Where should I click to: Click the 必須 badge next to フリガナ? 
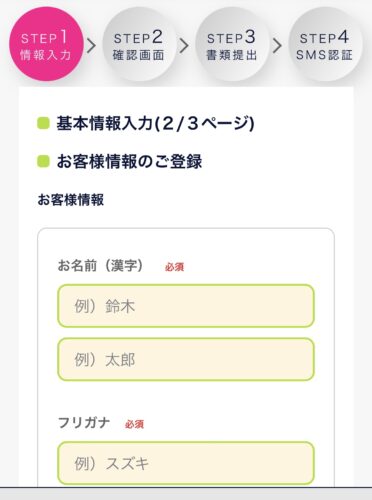[134, 424]
